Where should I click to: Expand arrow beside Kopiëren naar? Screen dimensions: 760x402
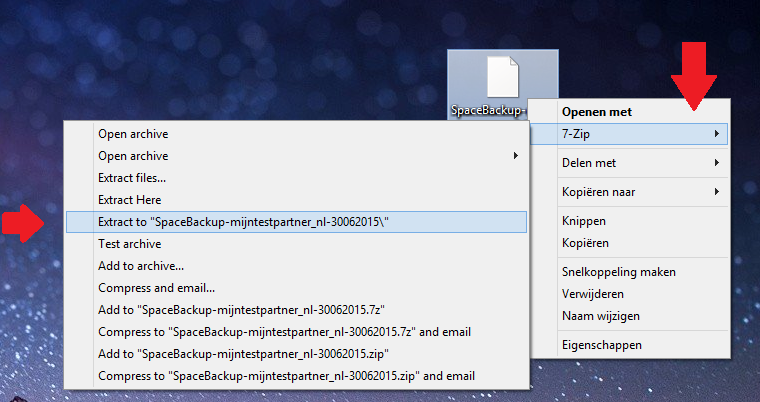coord(716,192)
